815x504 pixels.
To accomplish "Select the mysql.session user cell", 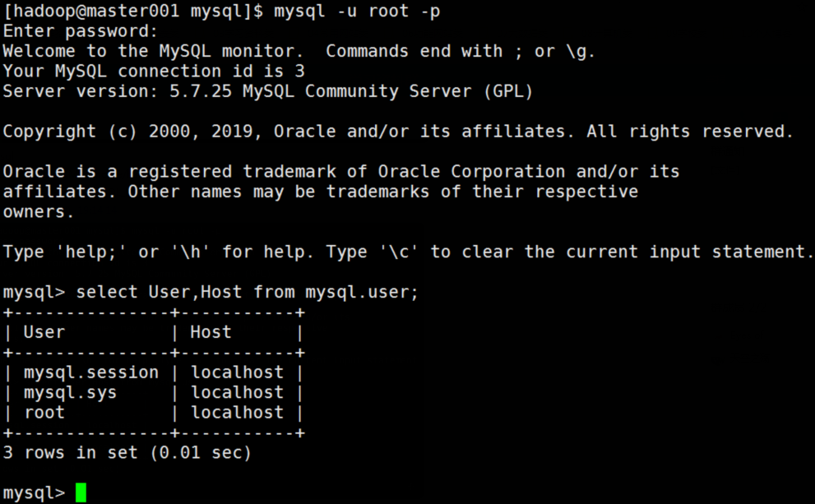I will click(x=90, y=372).
